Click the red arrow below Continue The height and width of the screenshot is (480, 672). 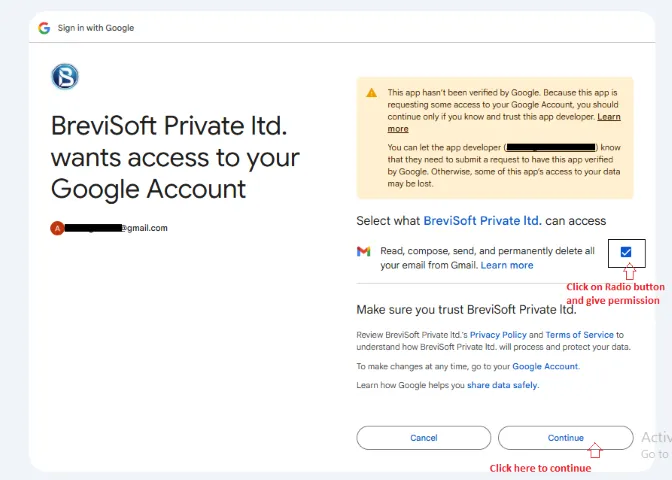pyautogui.click(x=596, y=451)
